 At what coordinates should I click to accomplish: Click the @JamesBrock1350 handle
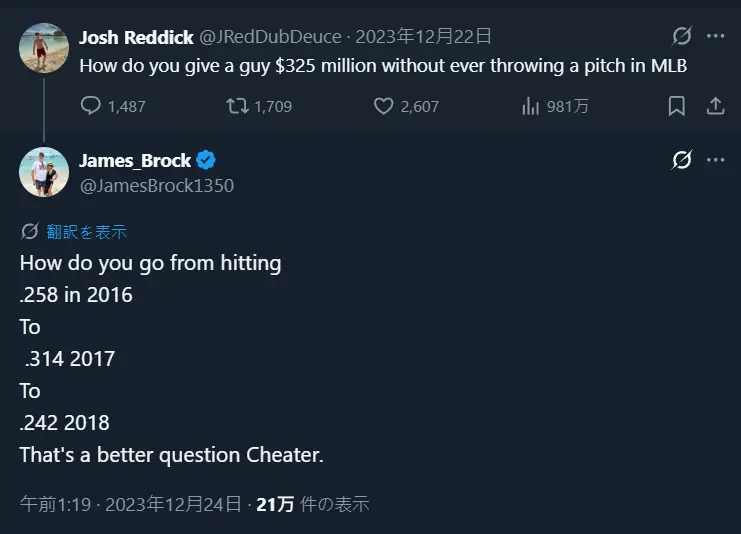click(156, 184)
